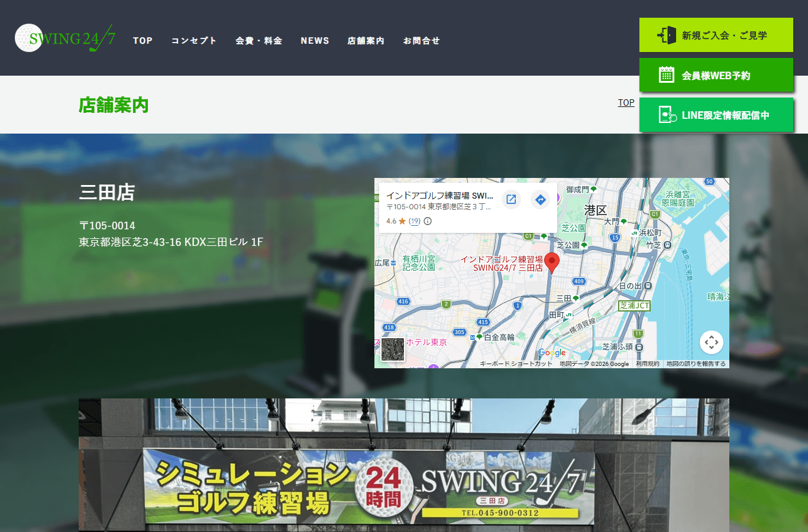Click the 三田 station marker on the map
808x532 pixels.
(x=576, y=299)
